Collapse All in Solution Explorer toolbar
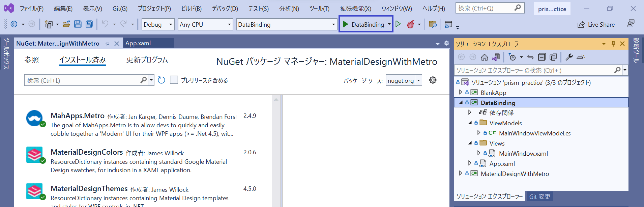Viewport: 644px width, 207px height. coord(542,57)
